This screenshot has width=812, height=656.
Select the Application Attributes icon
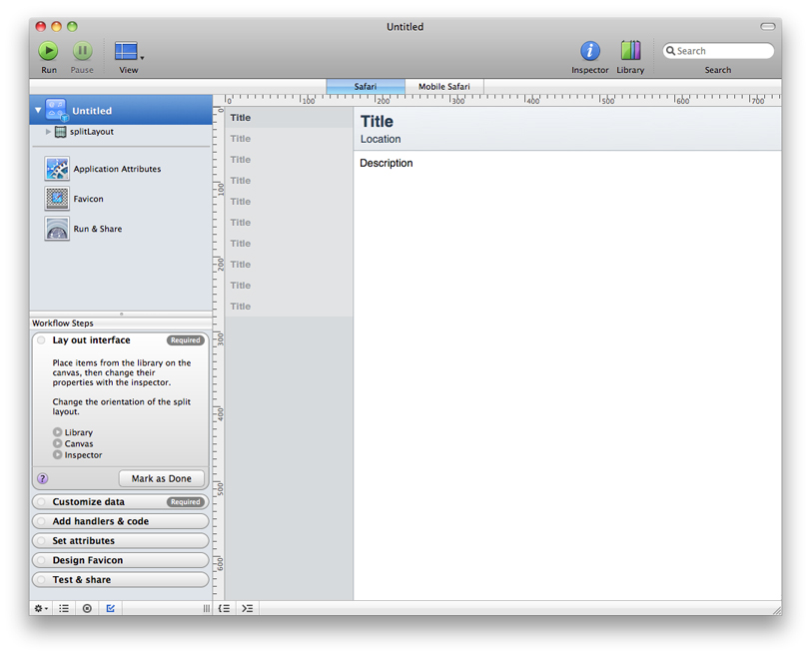[57, 169]
